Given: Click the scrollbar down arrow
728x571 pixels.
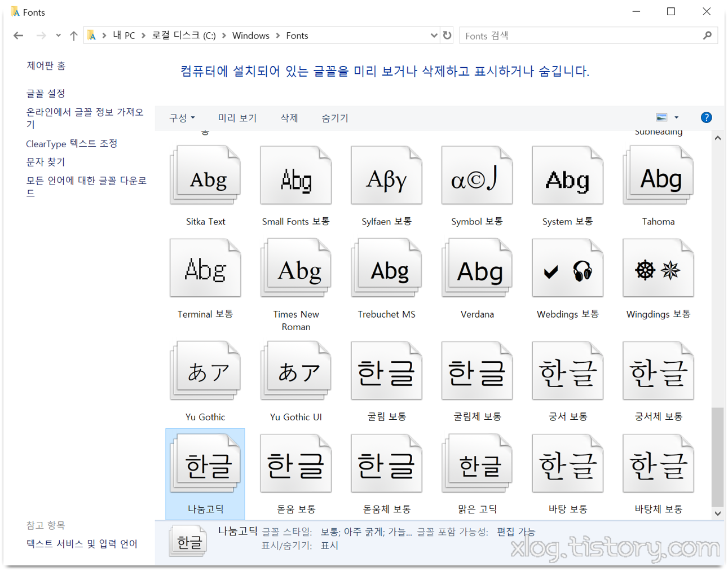Looking at the screenshot, I should click(717, 513).
